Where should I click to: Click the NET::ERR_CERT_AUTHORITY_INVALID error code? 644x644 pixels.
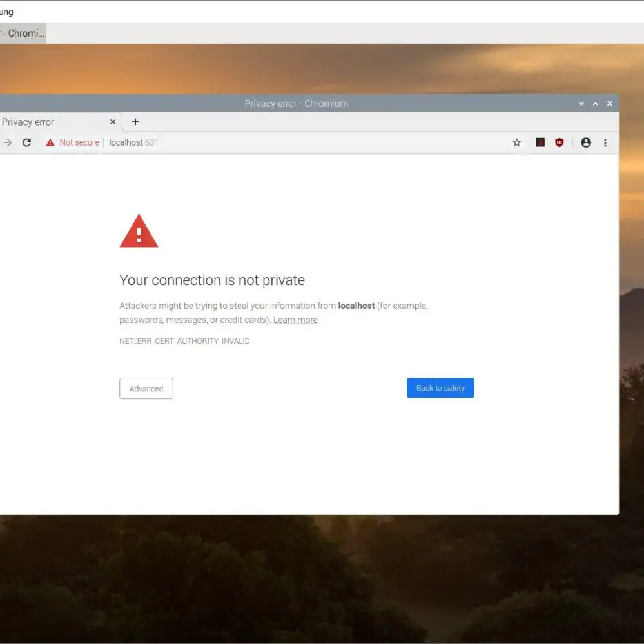[x=184, y=341]
